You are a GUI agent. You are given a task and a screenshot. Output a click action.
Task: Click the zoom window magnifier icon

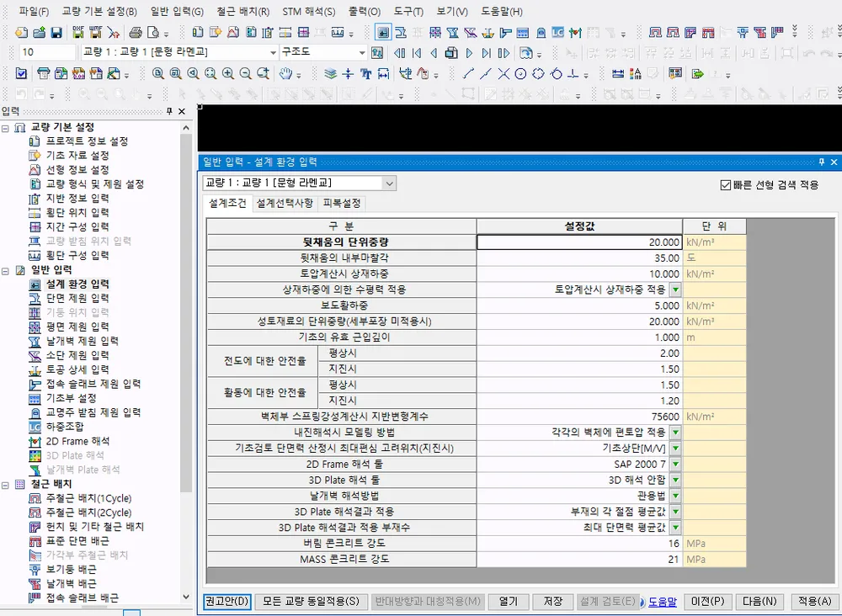click(x=176, y=73)
